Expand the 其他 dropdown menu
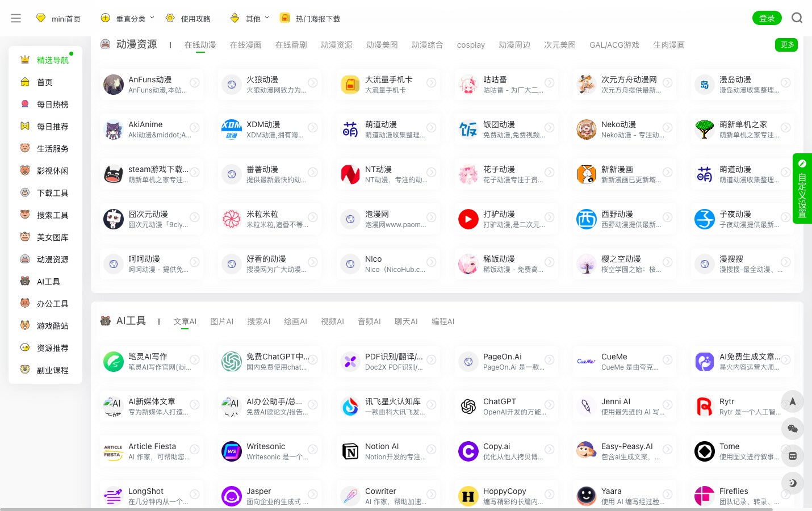 coord(250,18)
